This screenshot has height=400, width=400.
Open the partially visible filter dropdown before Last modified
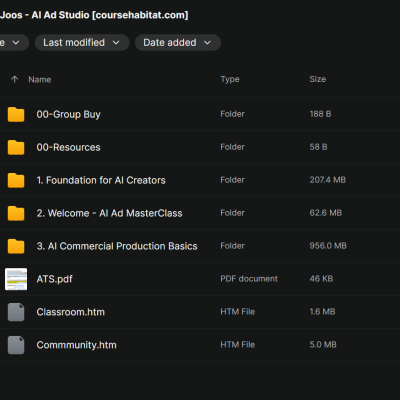[x=13, y=43]
